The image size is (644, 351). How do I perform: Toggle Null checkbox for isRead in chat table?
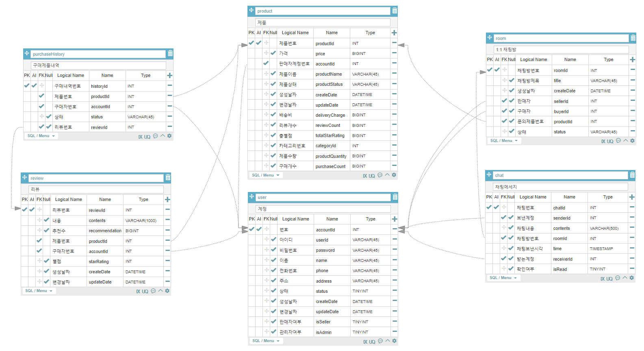(x=511, y=268)
